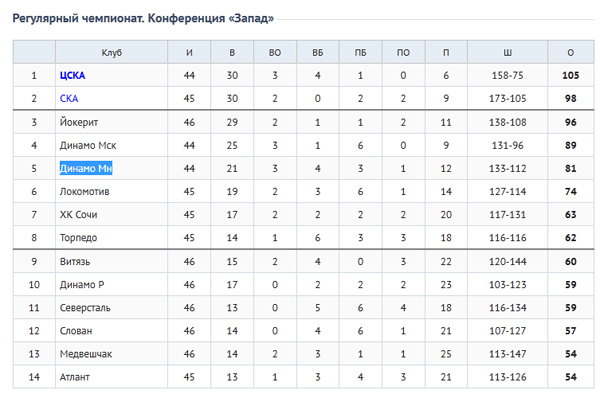Click the О points column header

click(571, 52)
